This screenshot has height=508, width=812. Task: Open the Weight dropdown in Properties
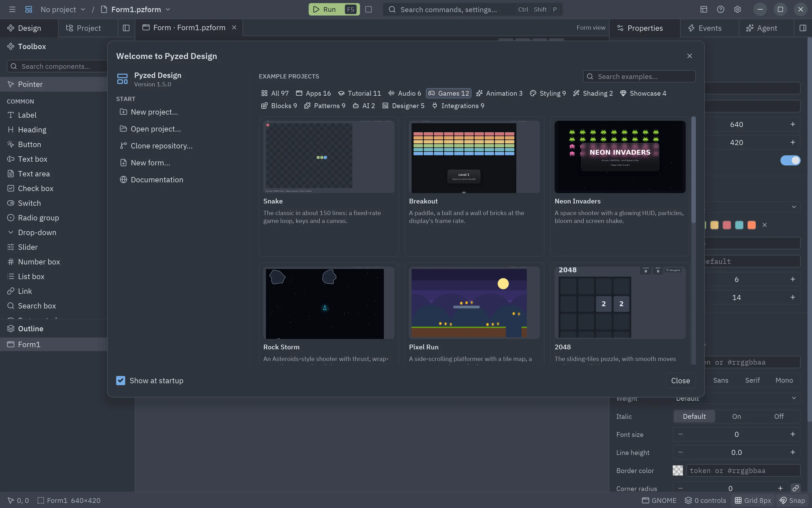pyautogui.click(x=736, y=398)
